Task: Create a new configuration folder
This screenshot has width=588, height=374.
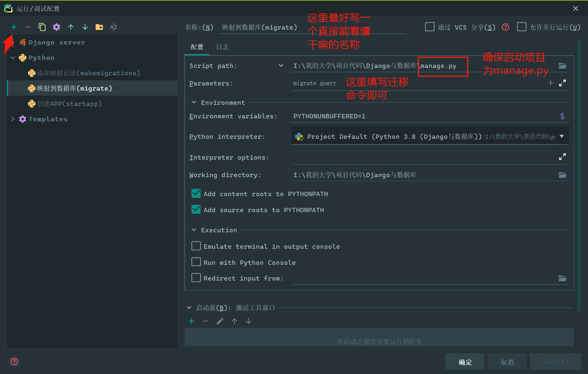Action: click(x=99, y=27)
